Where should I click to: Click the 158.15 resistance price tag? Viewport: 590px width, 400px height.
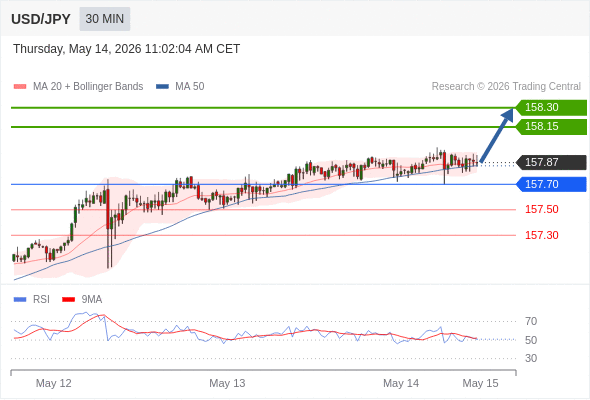pos(551,127)
